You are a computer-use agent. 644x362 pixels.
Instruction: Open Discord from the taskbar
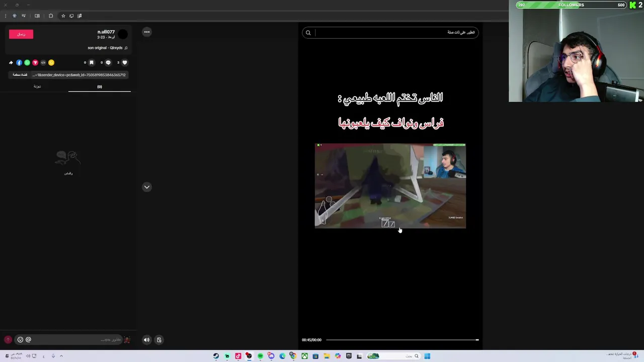[x=271, y=356]
